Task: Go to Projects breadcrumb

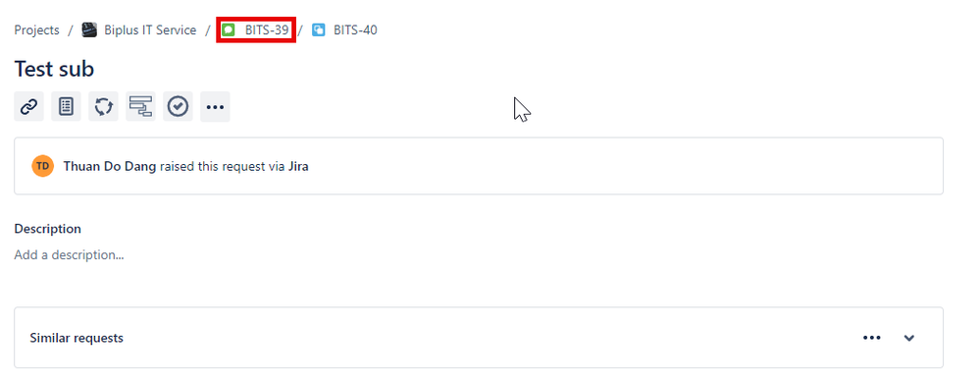Action: coord(37,30)
